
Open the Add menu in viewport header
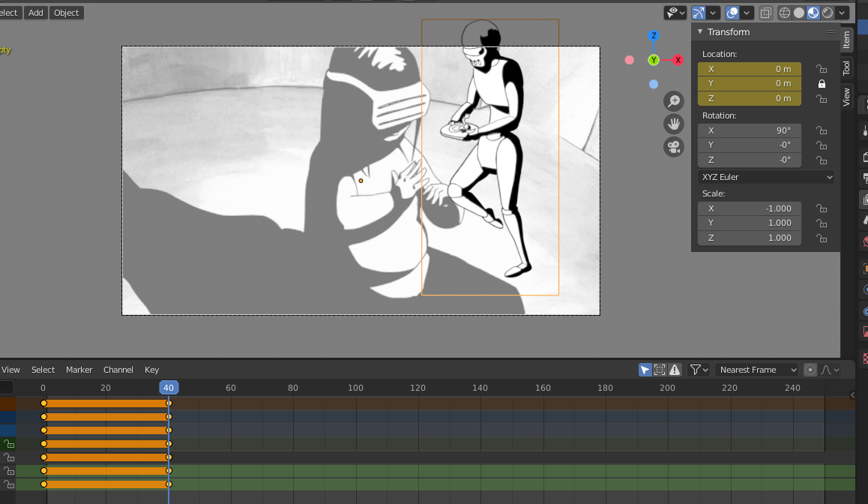[x=36, y=13]
